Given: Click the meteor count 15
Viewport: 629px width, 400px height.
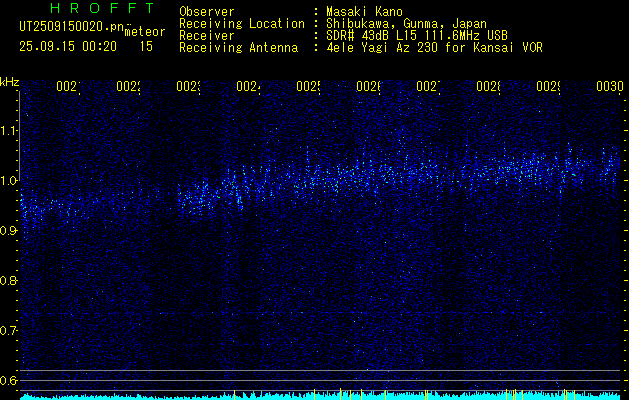Looking at the screenshot, I should 146,47.
